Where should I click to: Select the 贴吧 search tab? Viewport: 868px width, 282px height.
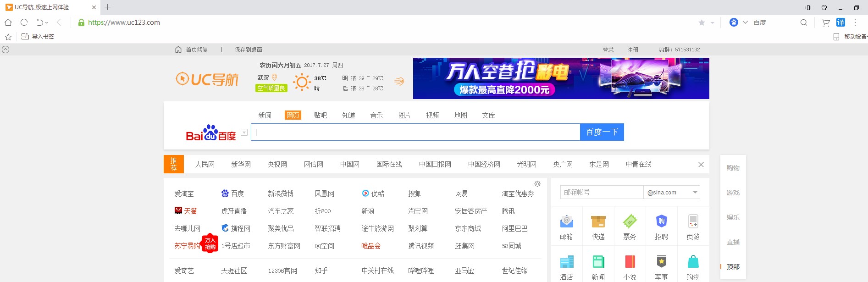pyautogui.click(x=321, y=116)
